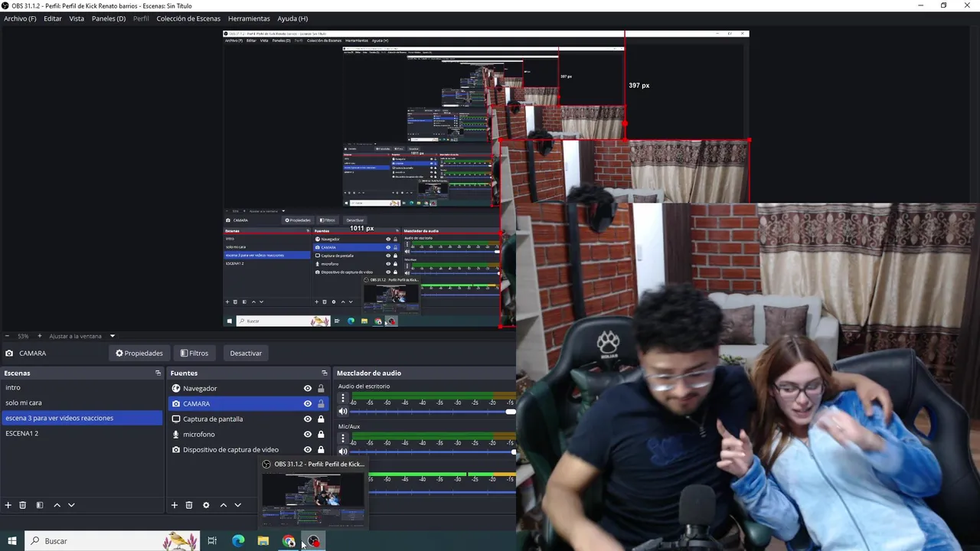
Task: Add a new source with plus icon
Action: click(175, 505)
